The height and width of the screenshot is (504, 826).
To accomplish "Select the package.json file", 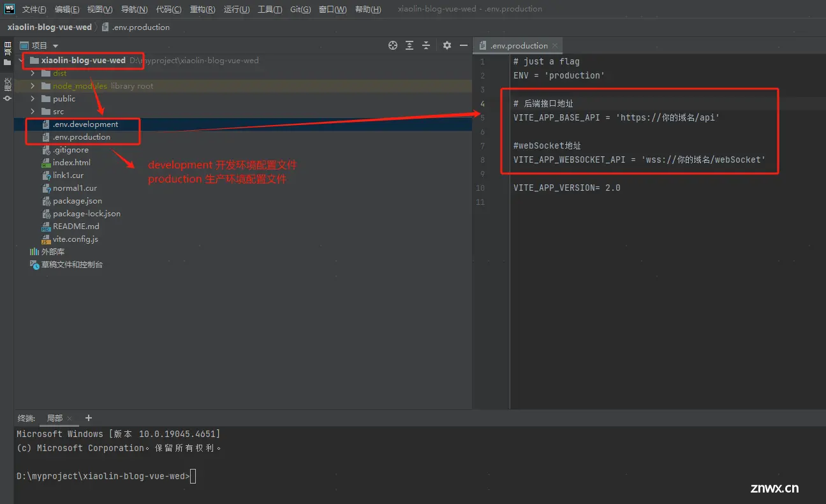I will pos(77,201).
